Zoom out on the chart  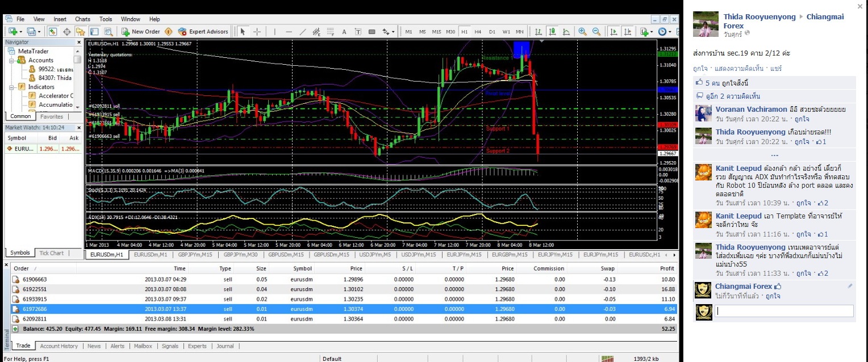(x=596, y=32)
